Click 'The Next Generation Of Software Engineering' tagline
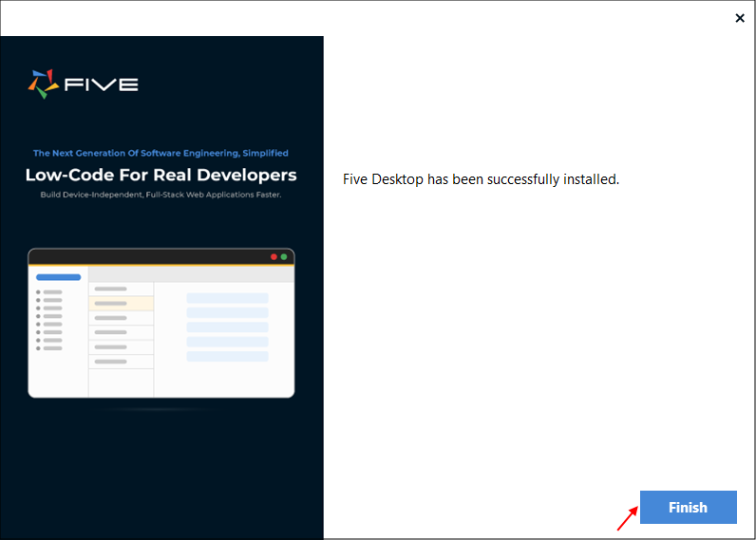 pyautogui.click(x=161, y=153)
